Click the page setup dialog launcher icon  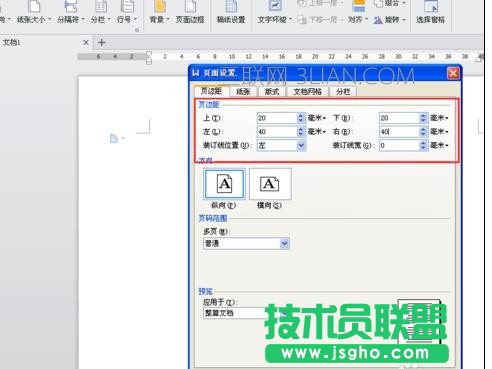[x=137, y=30]
